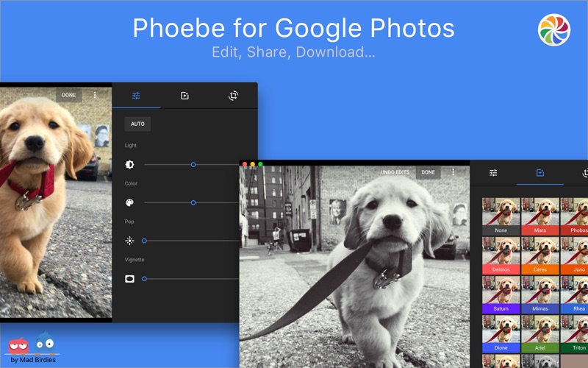Click the Light slider handle

tap(193, 164)
